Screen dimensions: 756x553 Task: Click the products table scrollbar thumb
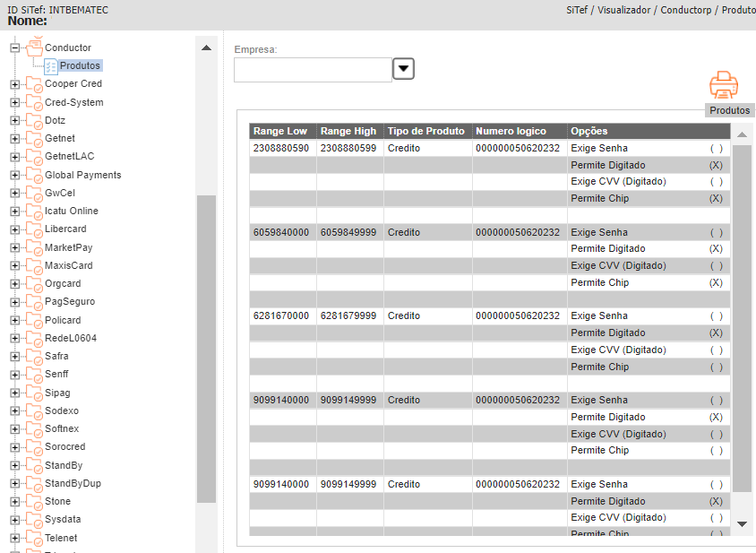[x=742, y=318]
